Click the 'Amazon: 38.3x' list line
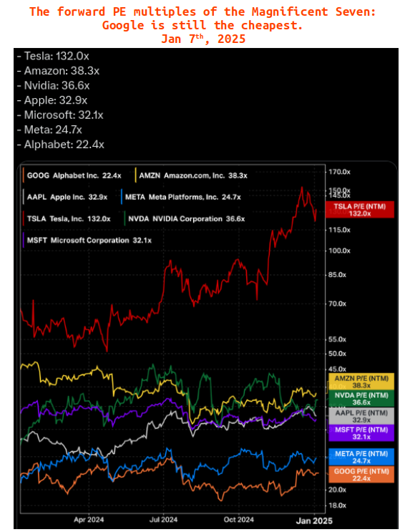Image resolution: width=405 pixels, height=532 pixels. [59, 71]
